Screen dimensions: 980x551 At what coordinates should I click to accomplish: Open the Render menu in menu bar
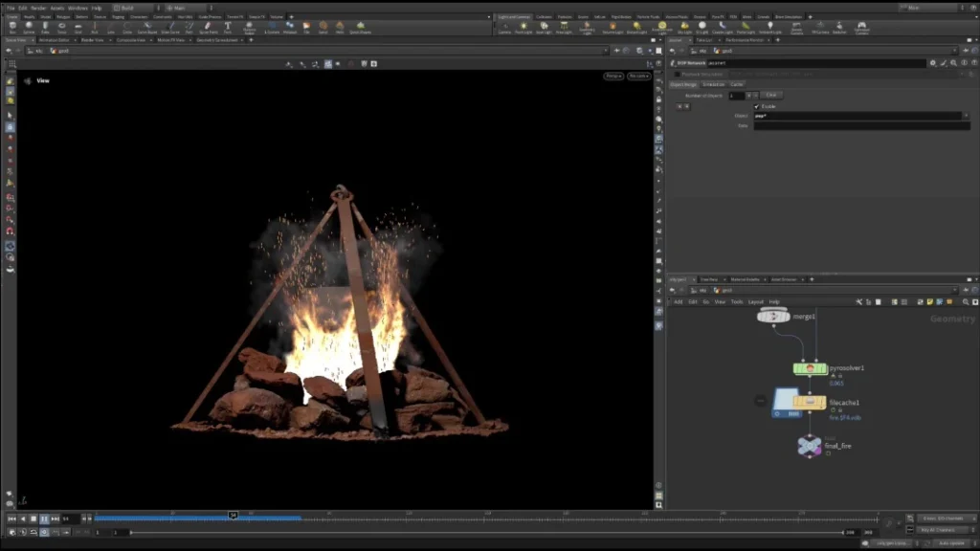pyautogui.click(x=38, y=8)
